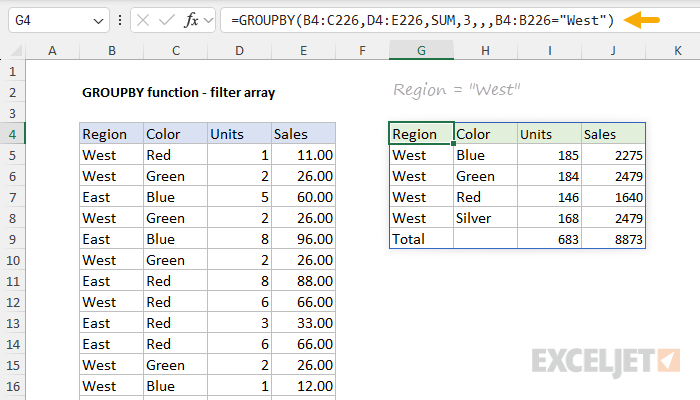Screen dimensions: 700x400
Task: Select column I header
Action: tap(550, 51)
